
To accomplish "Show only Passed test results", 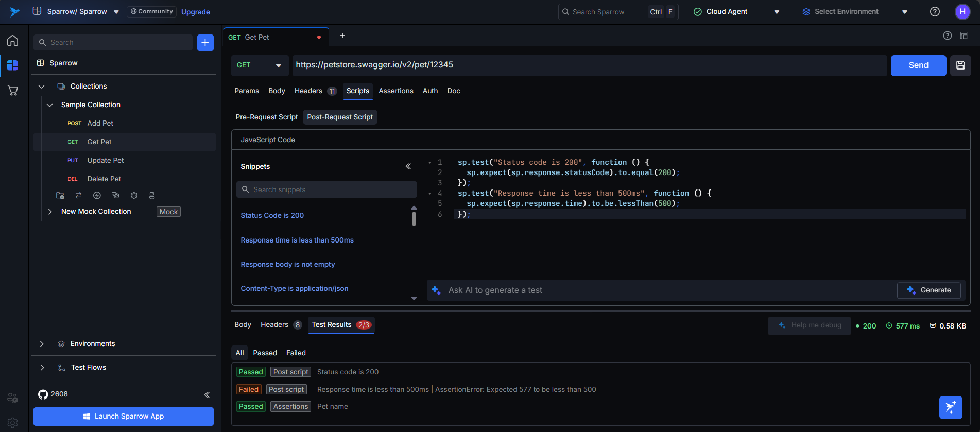I will (265, 353).
